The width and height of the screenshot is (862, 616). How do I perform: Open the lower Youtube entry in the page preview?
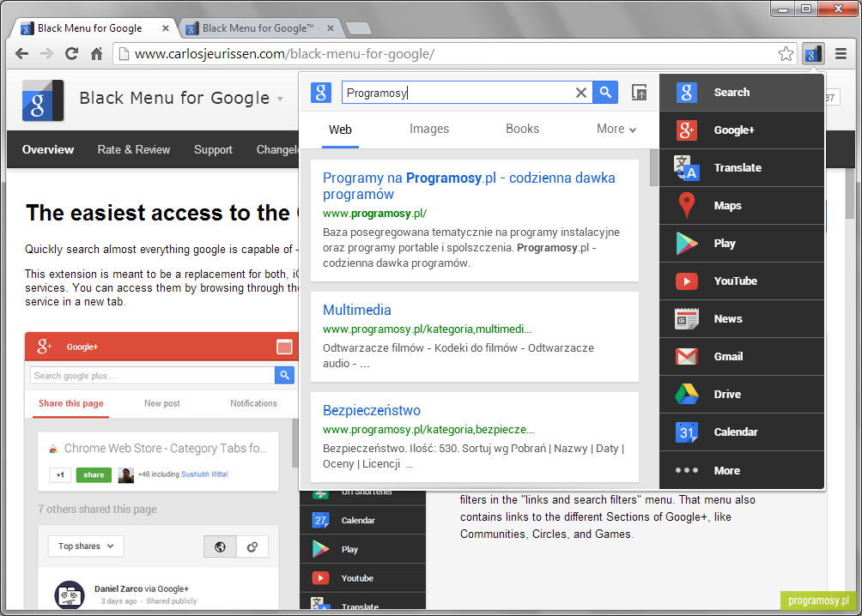363,578
